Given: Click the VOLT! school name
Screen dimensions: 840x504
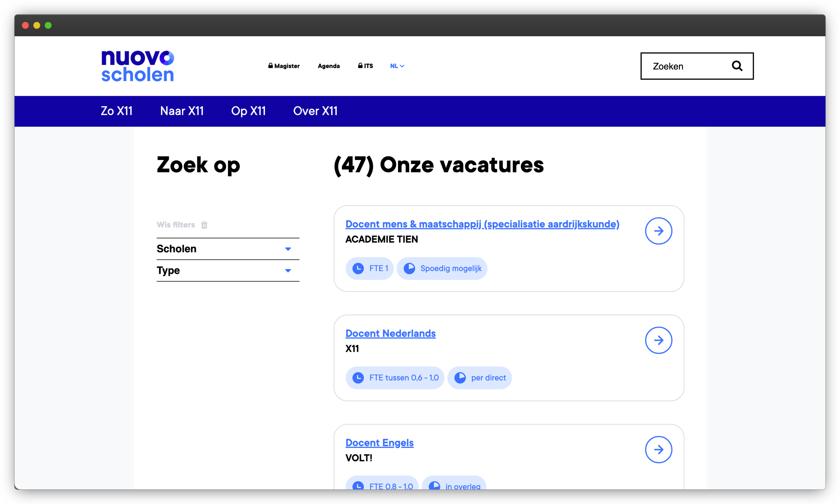Looking at the screenshot, I should (359, 458).
